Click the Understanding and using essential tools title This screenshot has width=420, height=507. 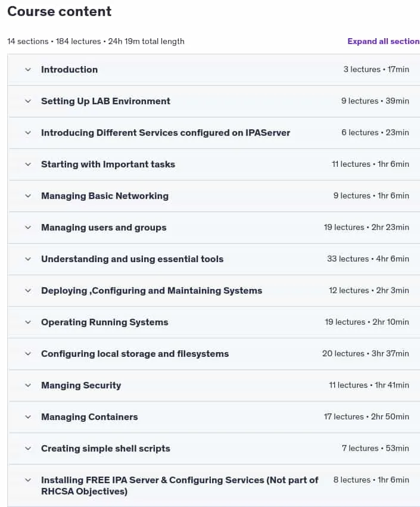click(x=132, y=259)
